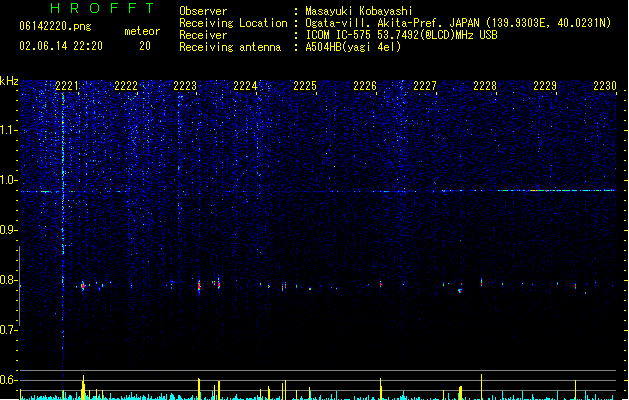This screenshot has height=400, width=629.
Task: Click the 0.6 frequency axis label
Action: point(8,380)
